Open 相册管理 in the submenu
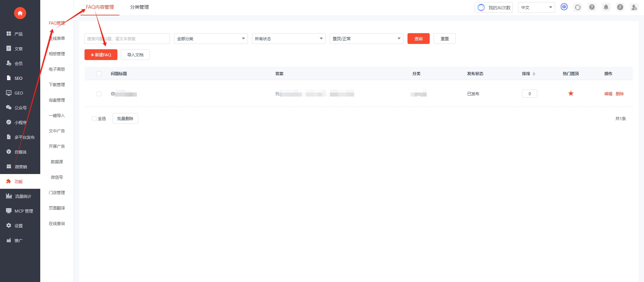Image resolution: width=644 pixels, height=282 pixels. (57, 54)
